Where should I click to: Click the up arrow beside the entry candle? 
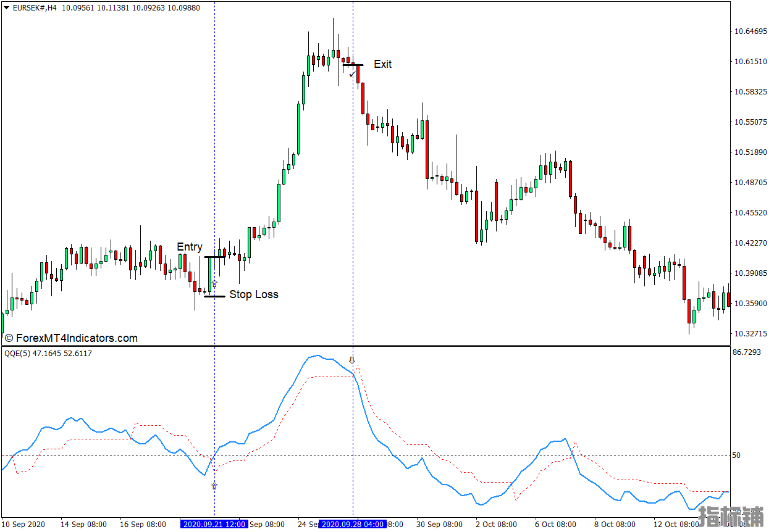click(214, 284)
